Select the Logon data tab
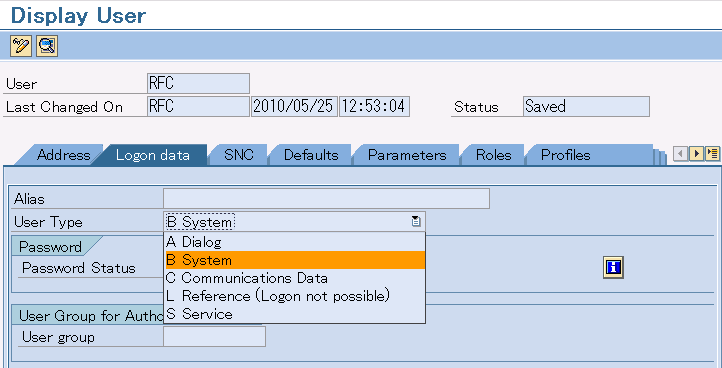This screenshot has height=368, width=722. (152, 155)
